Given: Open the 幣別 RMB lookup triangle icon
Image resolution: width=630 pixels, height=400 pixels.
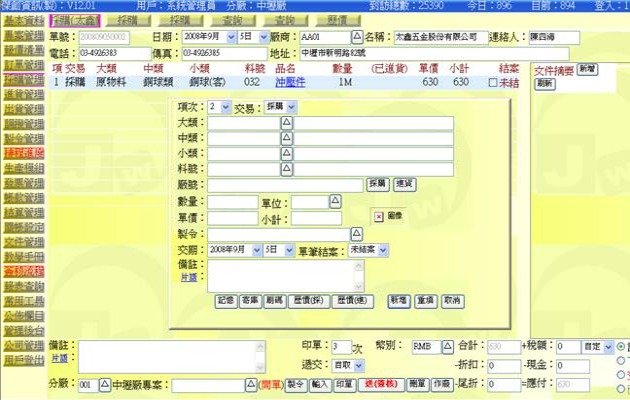Looking at the screenshot, I should click(447, 346).
